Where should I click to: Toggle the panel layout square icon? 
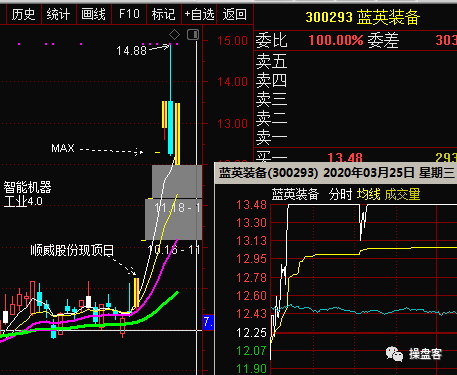(x=193, y=34)
